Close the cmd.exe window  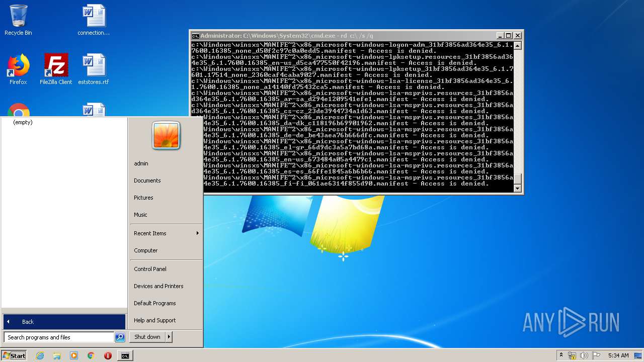point(518,36)
